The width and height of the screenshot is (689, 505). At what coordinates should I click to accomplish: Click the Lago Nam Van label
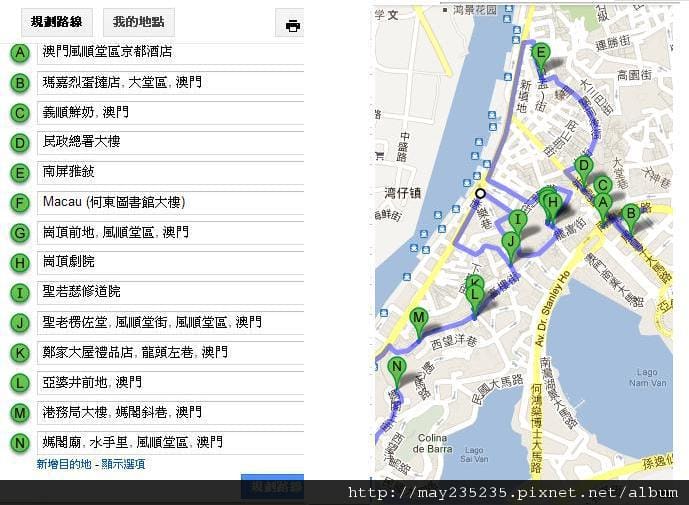648,378
